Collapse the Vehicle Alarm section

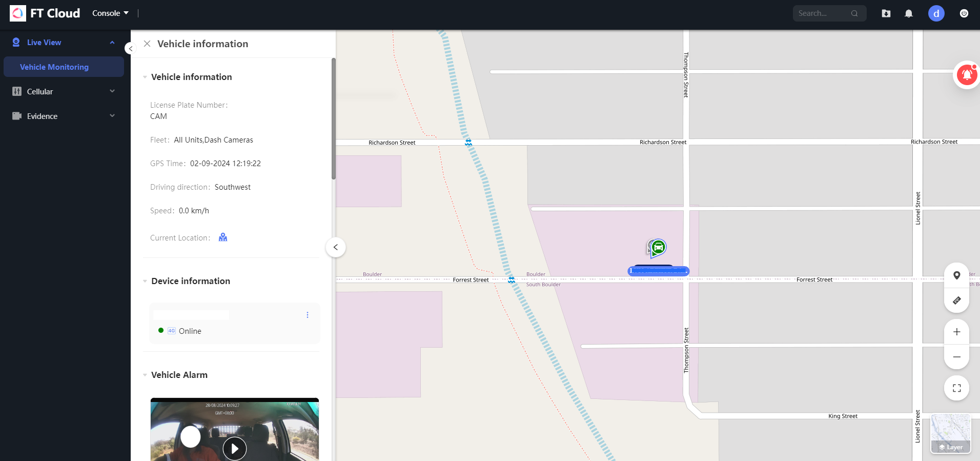pyautogui.click(x=145, y=375)
